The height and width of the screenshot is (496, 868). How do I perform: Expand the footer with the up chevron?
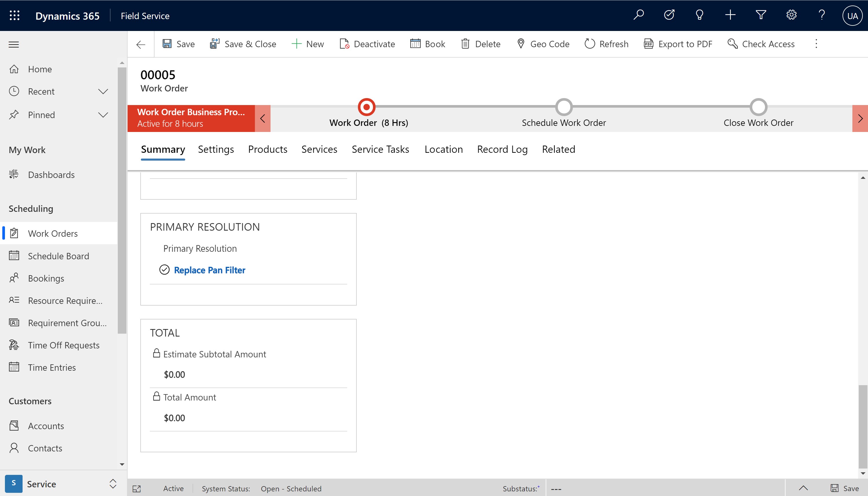803,488
